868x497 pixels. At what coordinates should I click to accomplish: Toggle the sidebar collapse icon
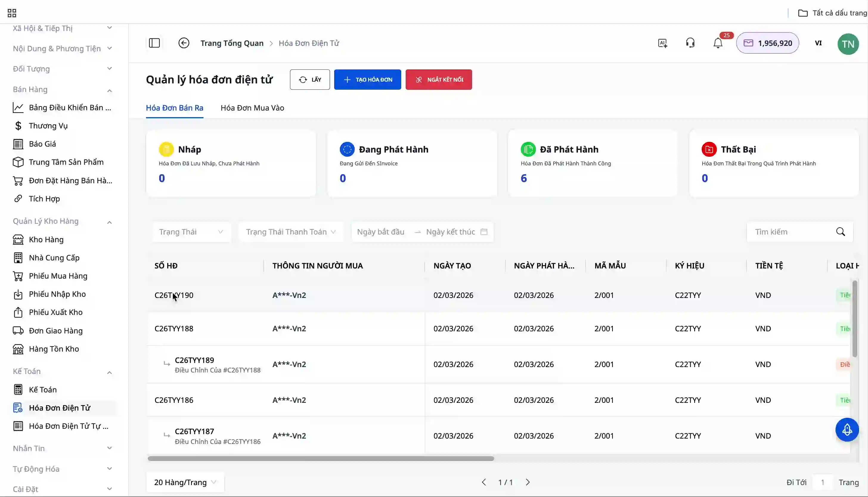click(x=154, y=43)
